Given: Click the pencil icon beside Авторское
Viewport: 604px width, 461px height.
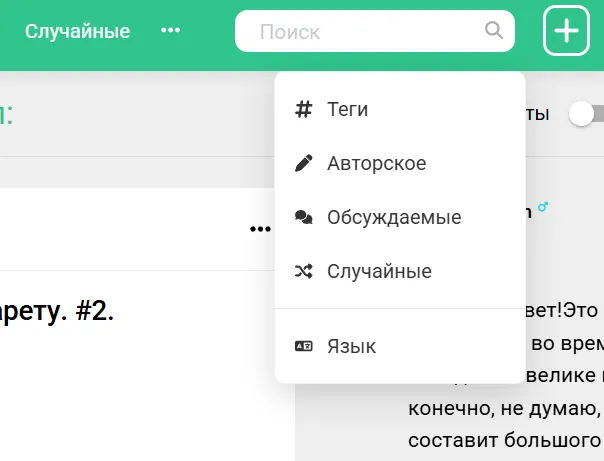Looking at the screenshot, I should click(304, 163).
